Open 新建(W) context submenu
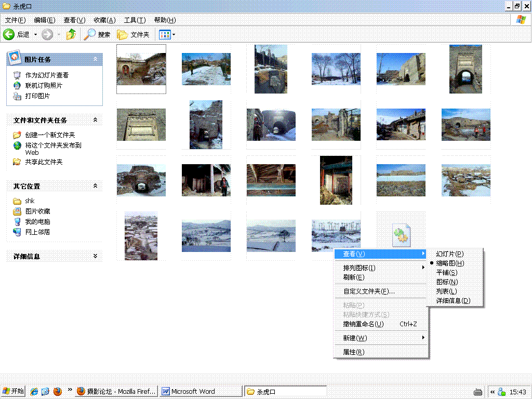Image resolution: width=532 pixels, height=399 pixels. pyautogui.click(x=380, y=338)
